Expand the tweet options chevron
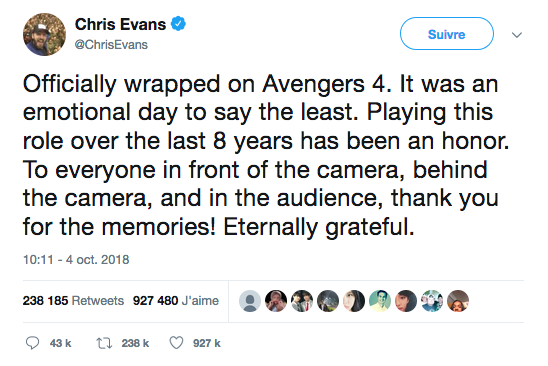The height and width of the screenshot is (366, 548). click(517, 35)
